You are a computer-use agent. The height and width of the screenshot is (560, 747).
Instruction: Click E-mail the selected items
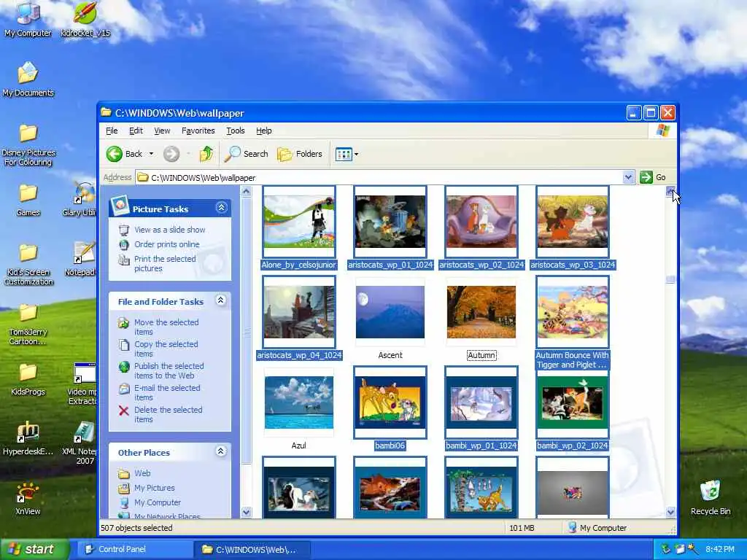pos(167,392)
